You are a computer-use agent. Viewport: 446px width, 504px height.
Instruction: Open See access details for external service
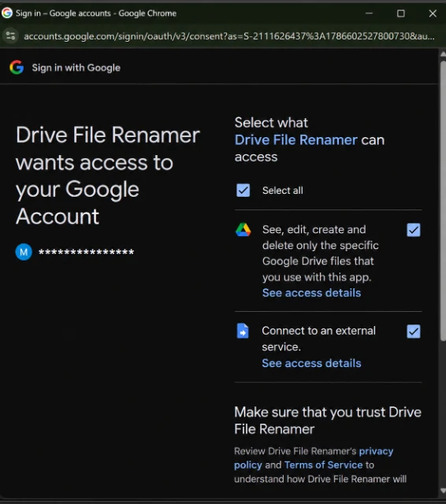pos(311,363)
